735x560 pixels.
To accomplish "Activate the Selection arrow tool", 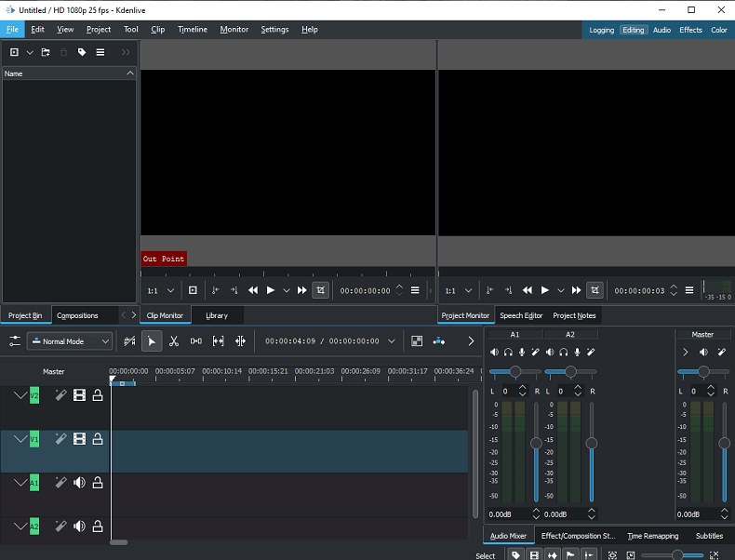I will (152, 341).
